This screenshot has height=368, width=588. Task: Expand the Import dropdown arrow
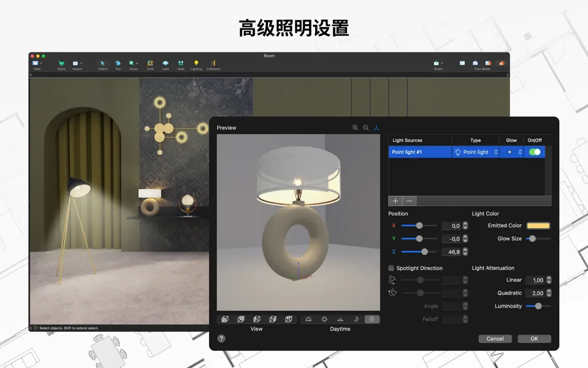click(81, 63)
